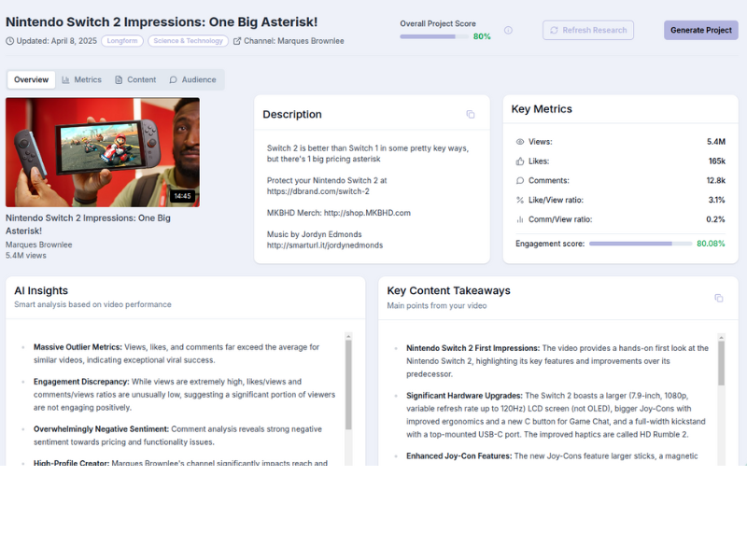This screenshot has height=560, width=747.
Task: Click the 80.08% engagement score value
Action: click(711, 244)
